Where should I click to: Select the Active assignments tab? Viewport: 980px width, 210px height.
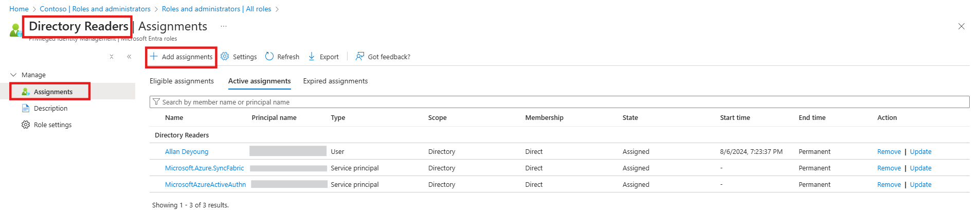(x=259, y=81)
